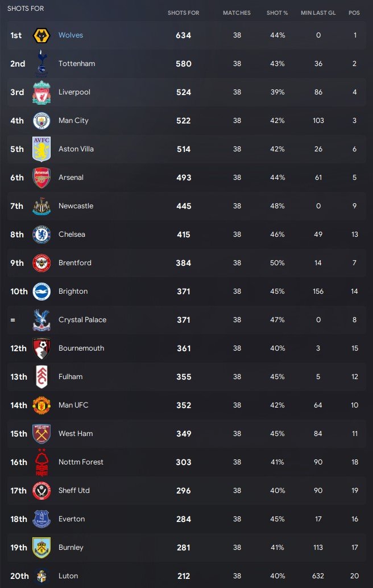Click the Wolves club badge
Image resolution: width=373 pixels, height=588 pixels.
[x=42, y=35]
